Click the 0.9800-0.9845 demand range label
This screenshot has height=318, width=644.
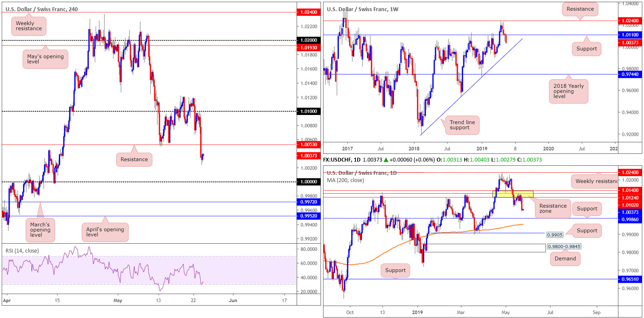565,247
